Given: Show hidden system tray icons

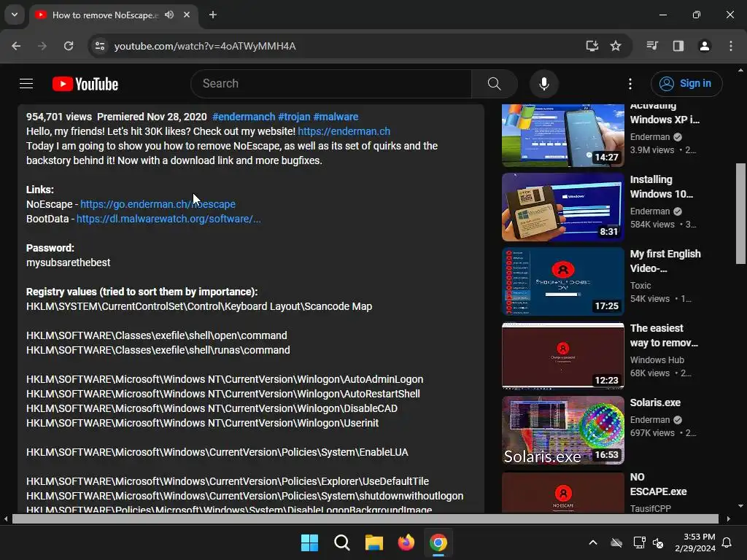Looking at the screenshot, I should click(593, 542).
